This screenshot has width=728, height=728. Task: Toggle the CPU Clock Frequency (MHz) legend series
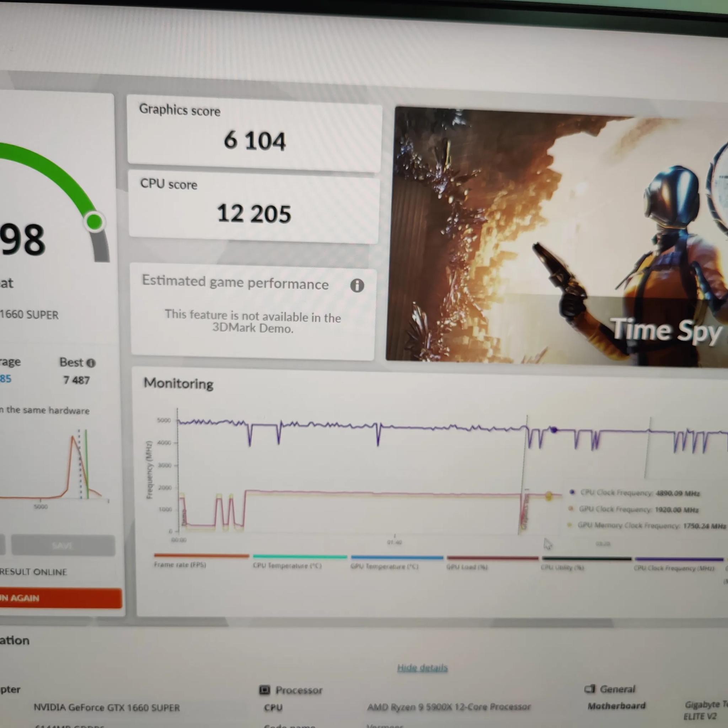point(678,564)
